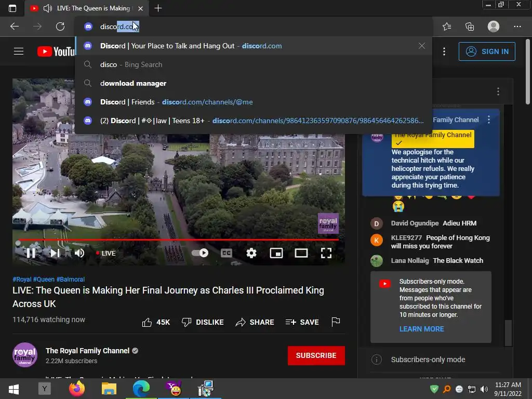Close the YouTube live stream tab
532x399 pixels.
click(x=140, y=8)
